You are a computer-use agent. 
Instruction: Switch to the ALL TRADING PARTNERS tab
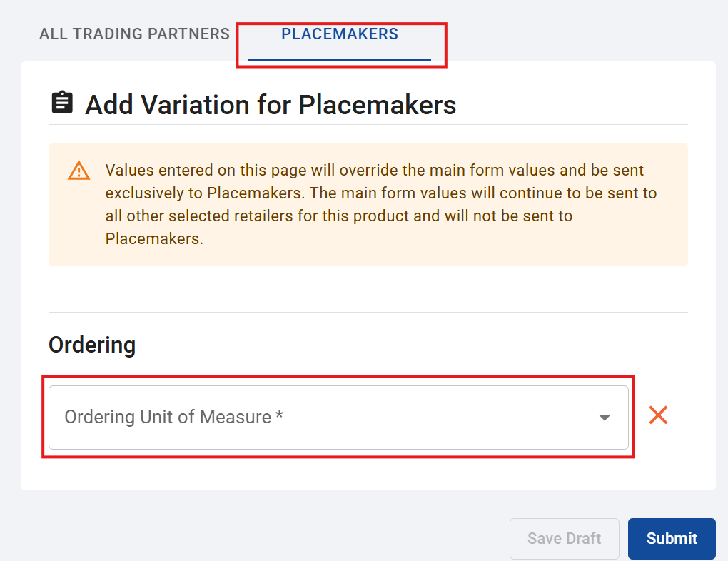(x=134, y=34)
